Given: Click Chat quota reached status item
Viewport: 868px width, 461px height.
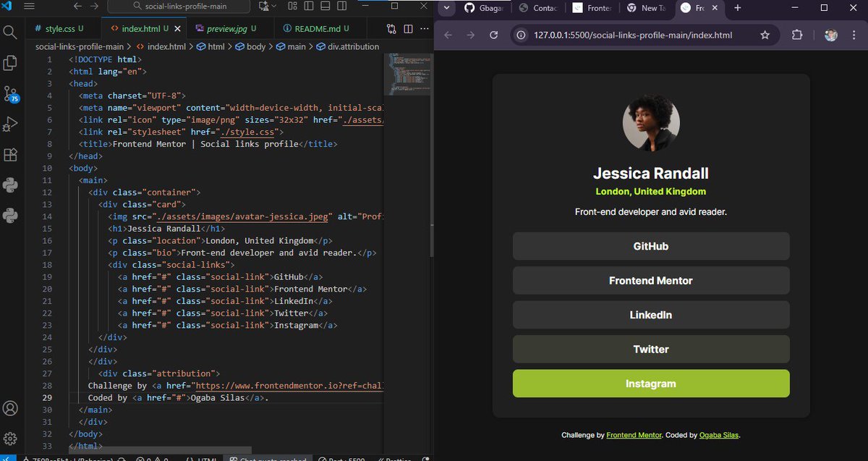Looking at the screenshot, I should click(x=268, y=458).
